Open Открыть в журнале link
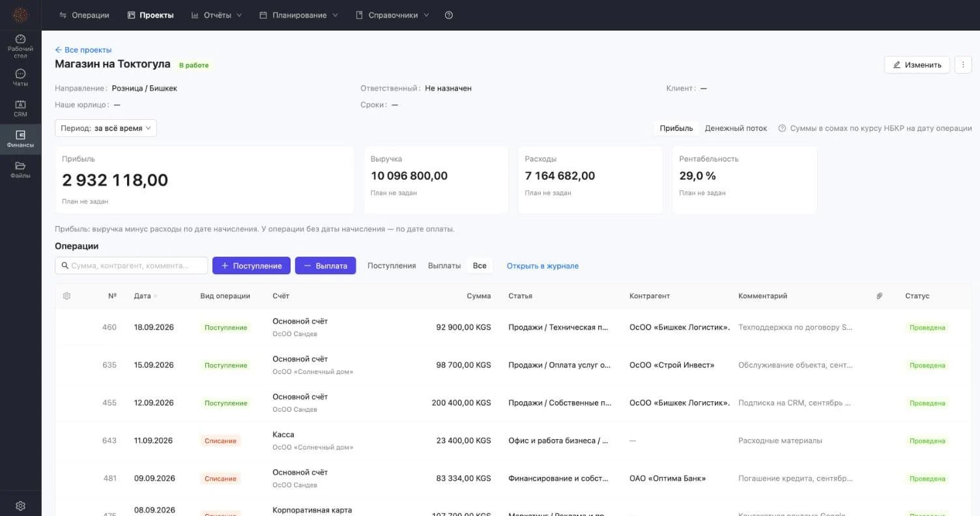Viewport: 980px width, 516px height. pos(543,266)
